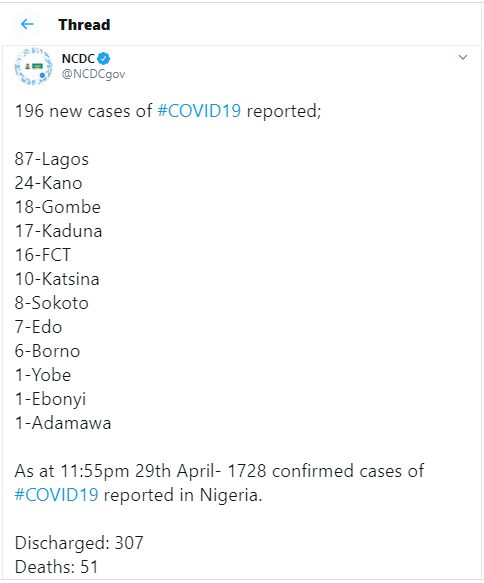The width and height of the screenshot is (484, 583).
Task: Click the '196 new cases of' text
Action: 84,111
